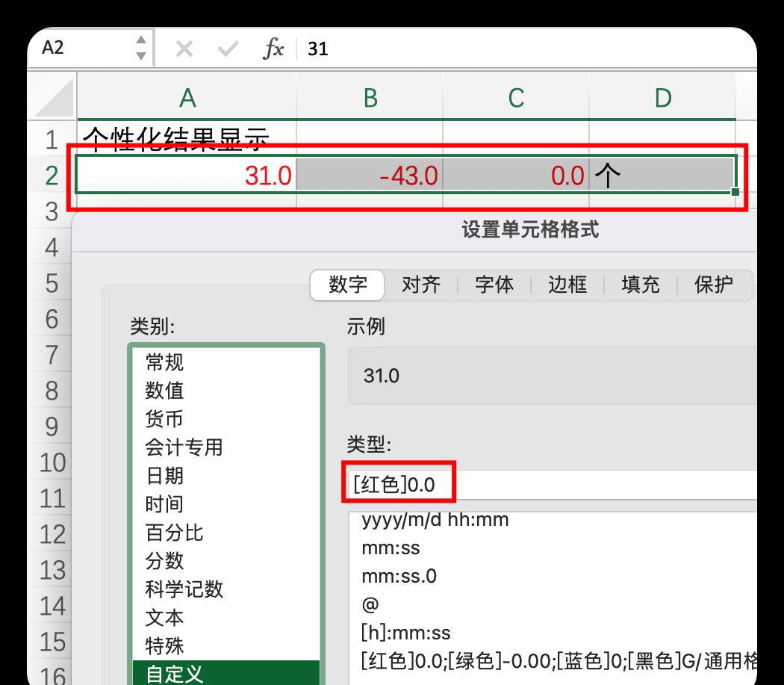Select 会计专用 in category list
Screen dimensions: 784x685
click(226, 447)
